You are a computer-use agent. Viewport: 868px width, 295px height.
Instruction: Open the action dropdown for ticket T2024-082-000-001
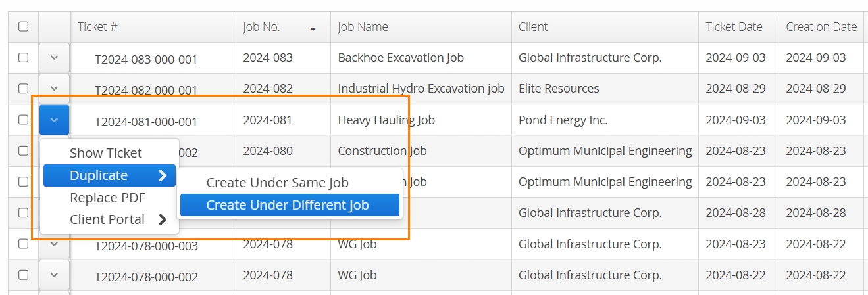coord(55,89)
